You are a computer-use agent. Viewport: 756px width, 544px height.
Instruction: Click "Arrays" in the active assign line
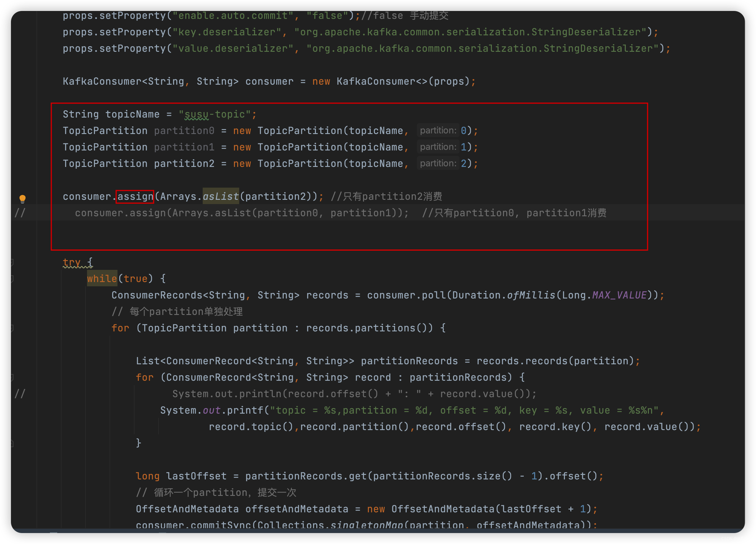click(178, 196)
